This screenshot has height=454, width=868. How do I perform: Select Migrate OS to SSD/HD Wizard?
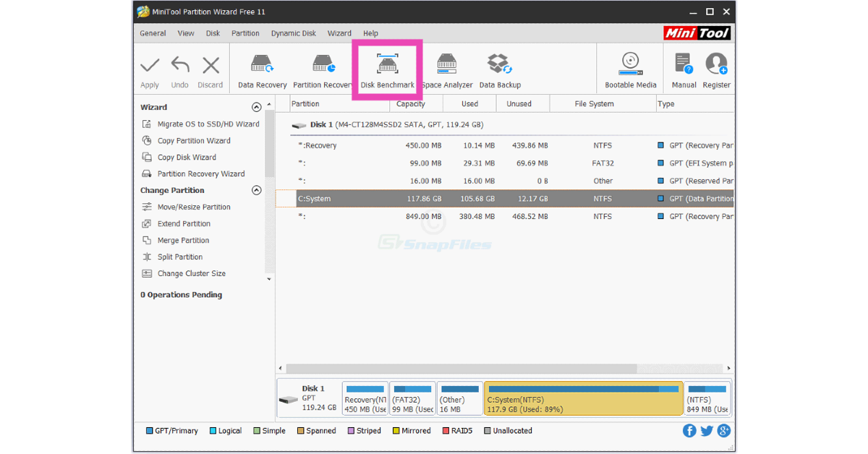208,124
